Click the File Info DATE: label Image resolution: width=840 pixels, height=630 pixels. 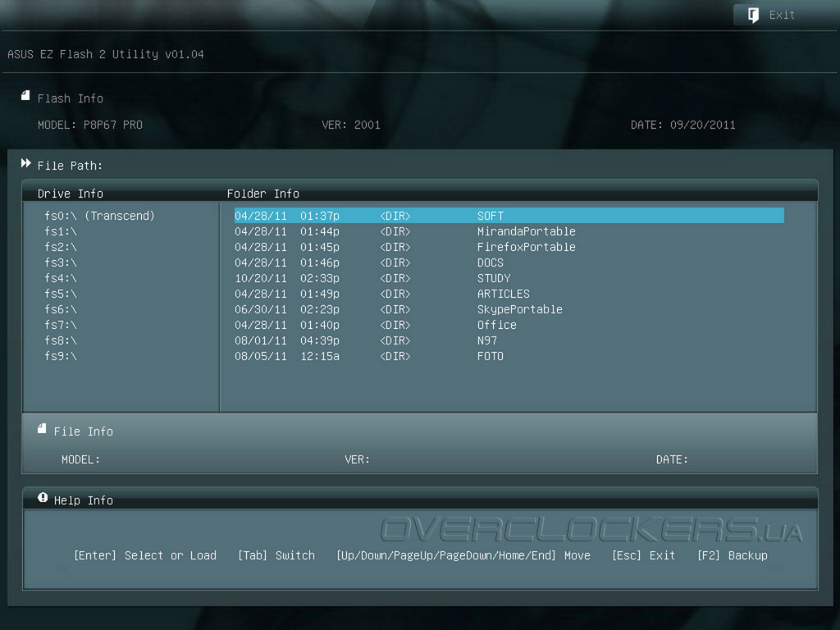coord(673,459)
